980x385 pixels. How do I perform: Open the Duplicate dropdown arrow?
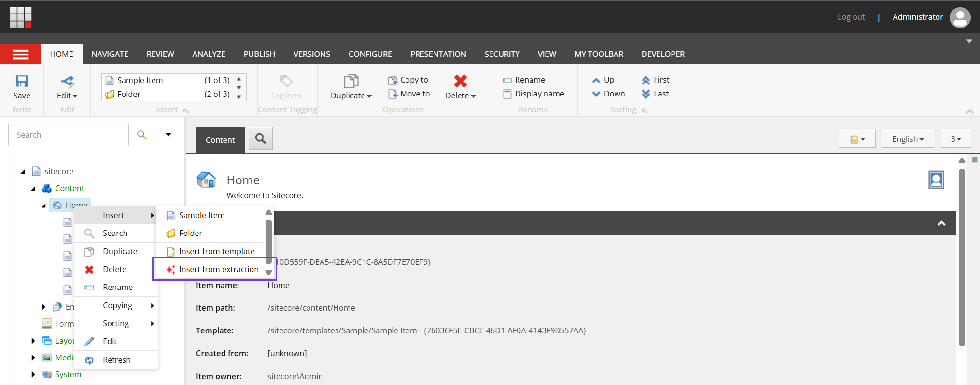(x=369, y=96)
